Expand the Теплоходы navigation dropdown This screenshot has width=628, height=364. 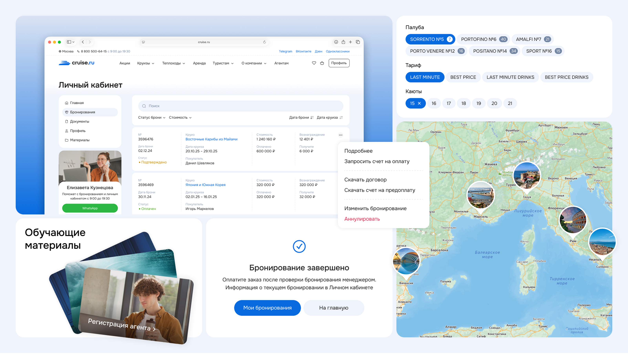tap(173, 63)
